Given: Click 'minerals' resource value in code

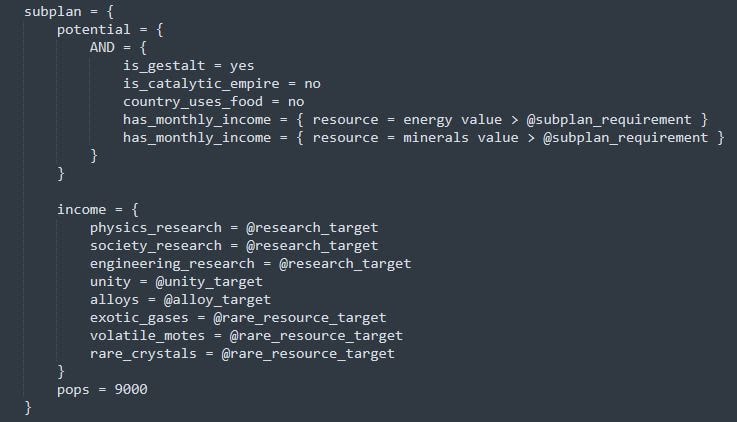Looking at the screenshot, I should coord(436,138).
